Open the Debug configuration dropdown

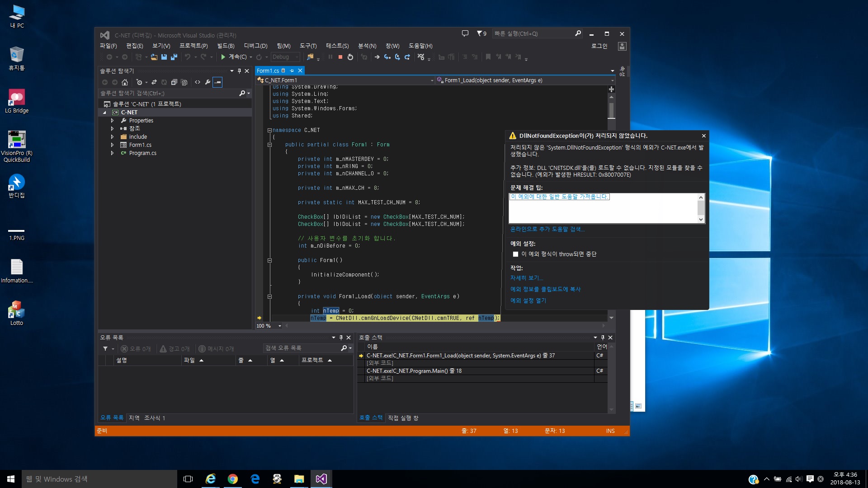point(285,57)
